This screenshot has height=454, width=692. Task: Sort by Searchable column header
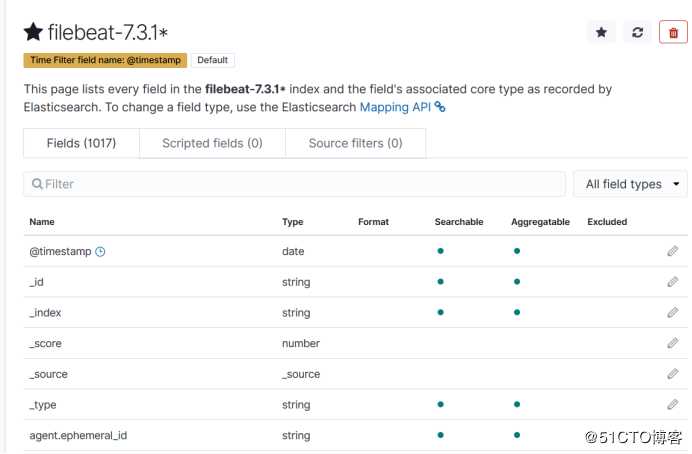click(459, 221)
